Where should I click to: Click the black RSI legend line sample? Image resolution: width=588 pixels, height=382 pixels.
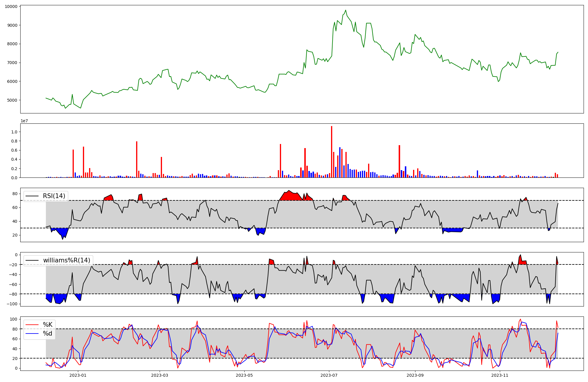tap(32, 196)
